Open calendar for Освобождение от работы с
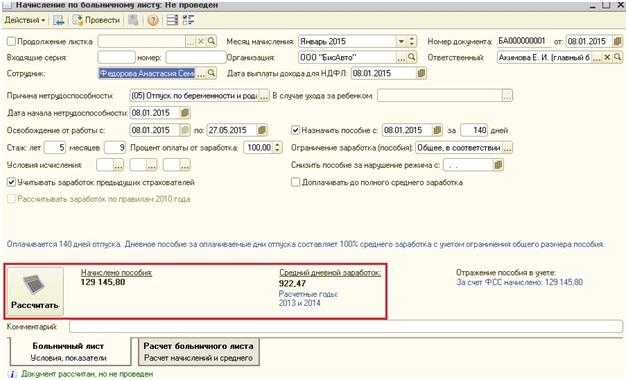 pyautogui.click(x=185, y=130)
